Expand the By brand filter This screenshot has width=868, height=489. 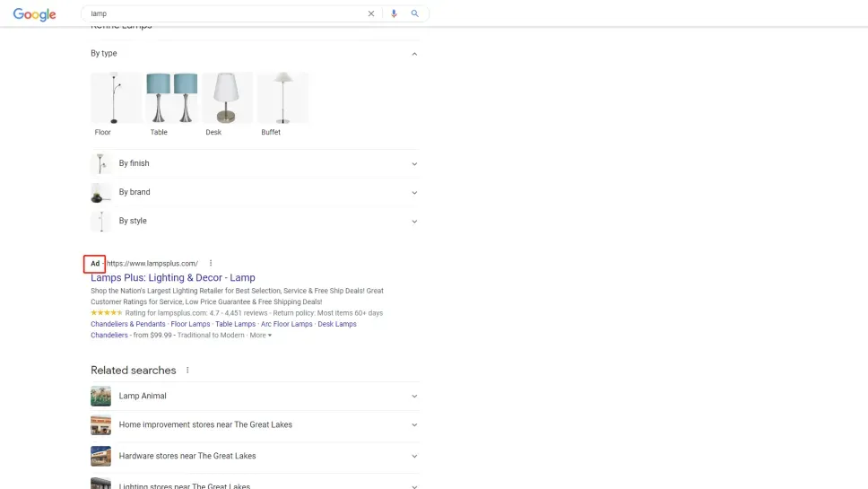coord(413,193)
